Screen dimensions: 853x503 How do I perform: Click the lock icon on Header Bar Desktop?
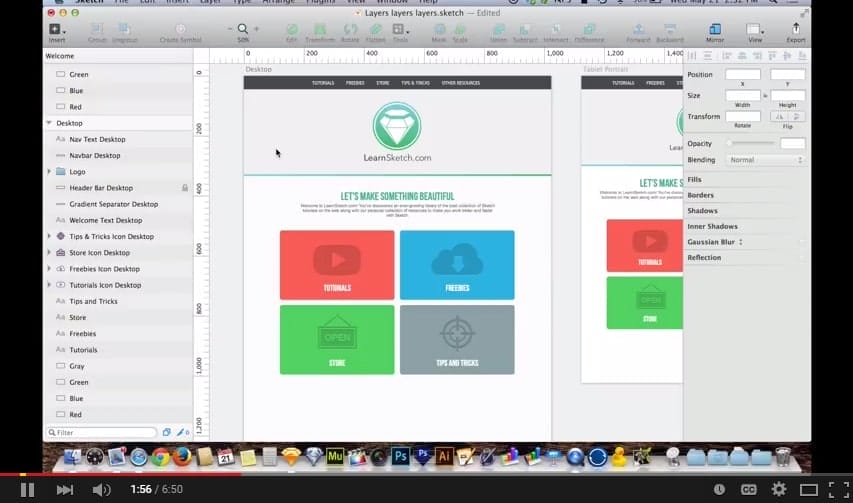click(185, 188)
